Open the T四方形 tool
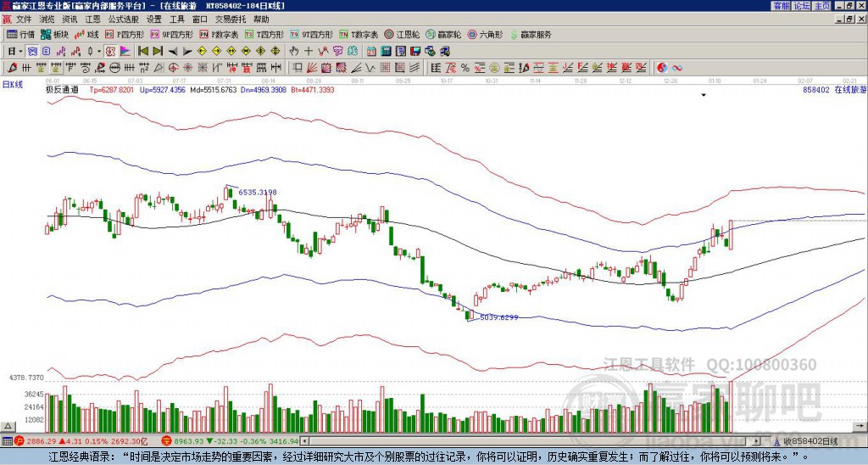 point(264,34)
